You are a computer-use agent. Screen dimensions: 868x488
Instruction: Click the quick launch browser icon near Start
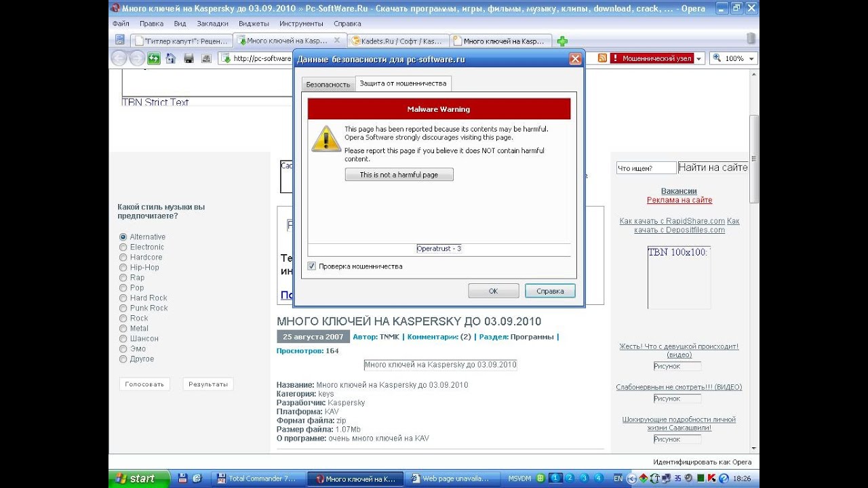click(x=197, y=479)
